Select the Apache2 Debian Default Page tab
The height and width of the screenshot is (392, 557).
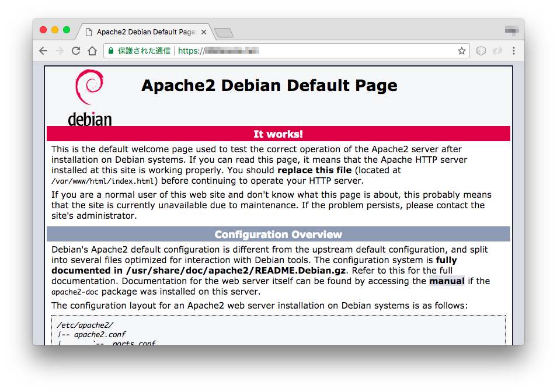click(x=145, y=32)
